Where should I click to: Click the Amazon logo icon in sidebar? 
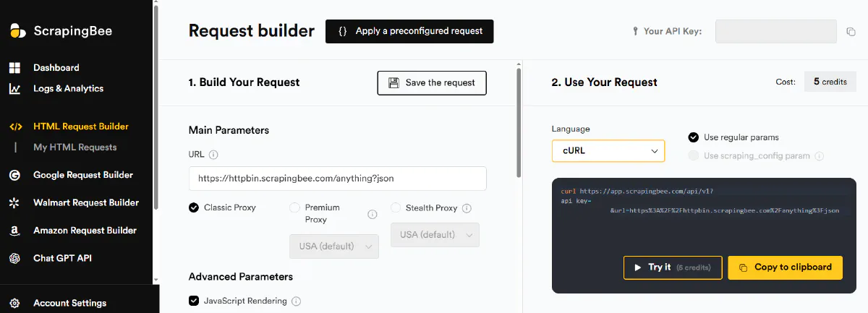pos(14,231)
